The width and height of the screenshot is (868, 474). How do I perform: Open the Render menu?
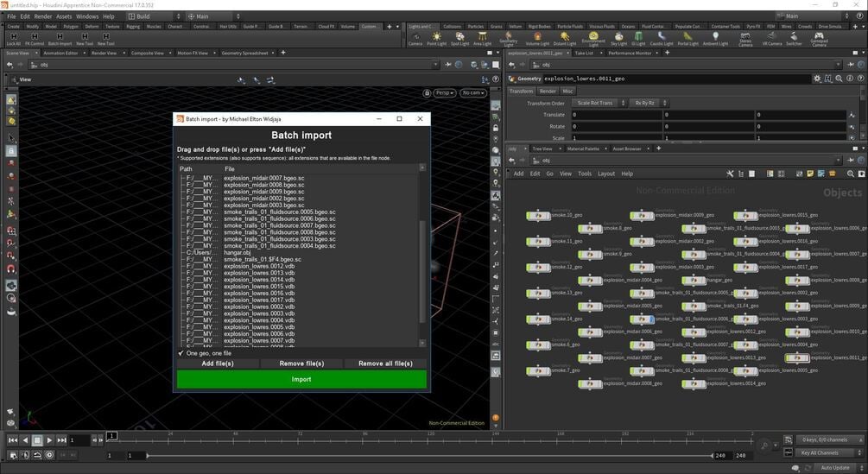click(x=42, y=16)
